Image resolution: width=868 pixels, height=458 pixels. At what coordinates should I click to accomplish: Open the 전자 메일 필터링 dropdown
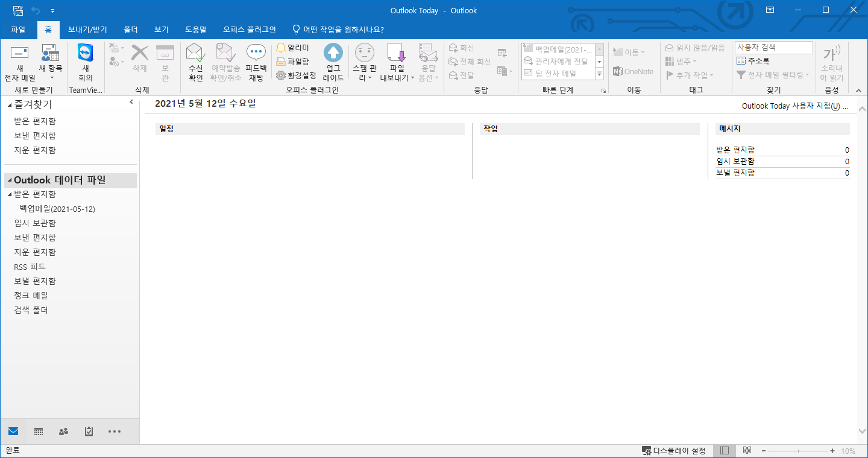(x=773, y=75)
